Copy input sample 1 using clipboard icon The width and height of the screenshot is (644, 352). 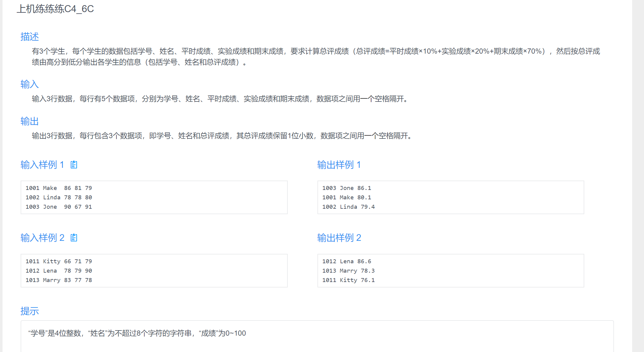pos(74,165)
